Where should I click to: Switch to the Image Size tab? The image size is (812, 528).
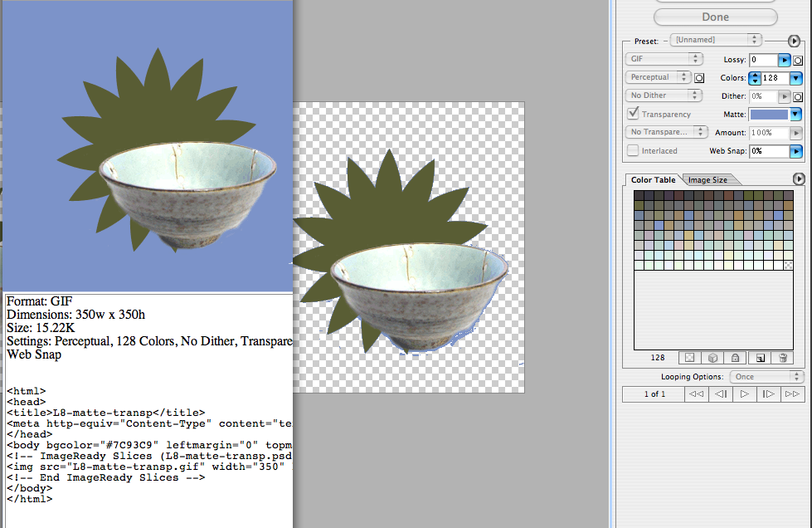tap(707, 179)
